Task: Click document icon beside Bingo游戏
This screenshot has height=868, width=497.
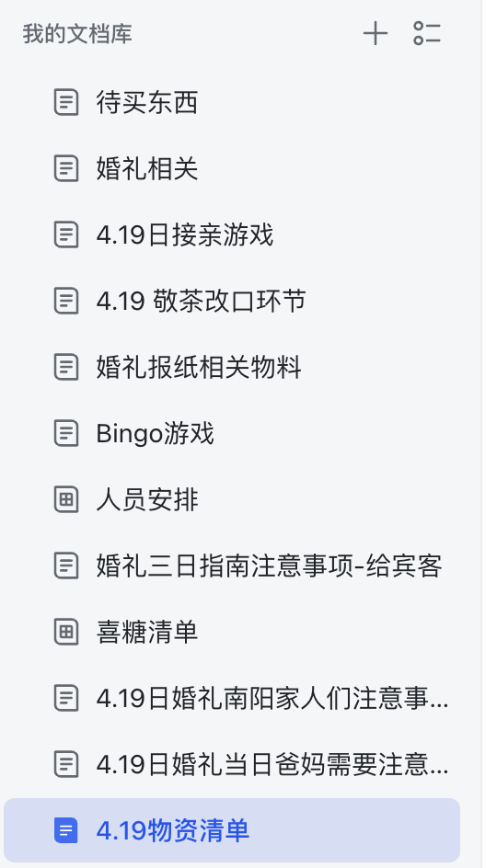Action: click(x=66, y=433)
